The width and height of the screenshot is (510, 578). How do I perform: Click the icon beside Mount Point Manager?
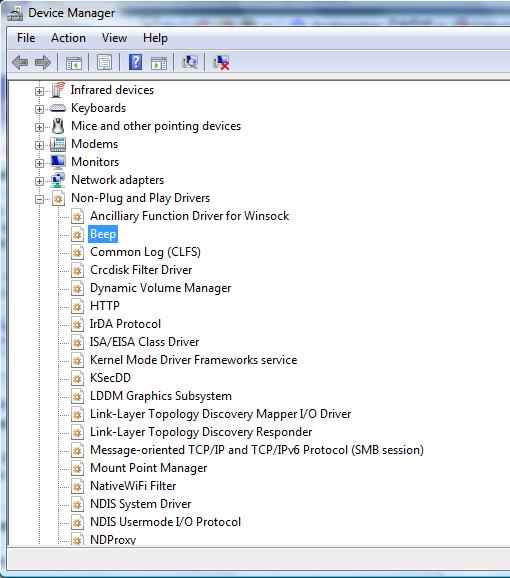[x=77, y=468]
